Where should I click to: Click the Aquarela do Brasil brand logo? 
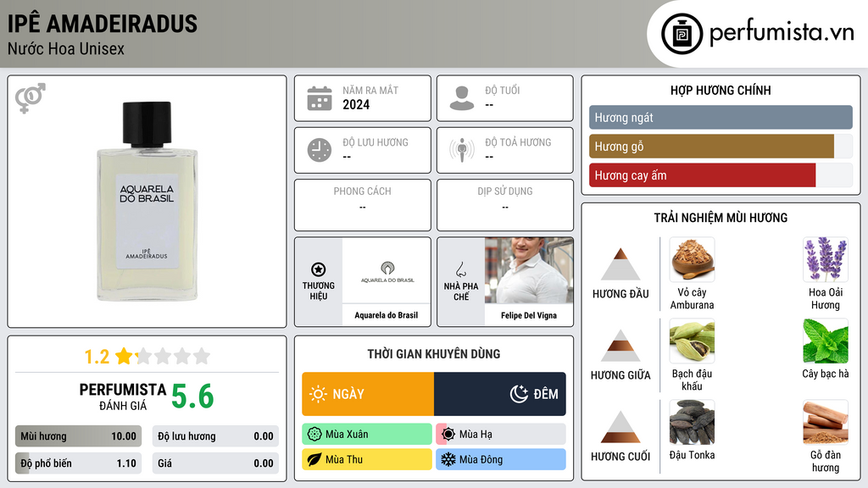click(387, 271)
